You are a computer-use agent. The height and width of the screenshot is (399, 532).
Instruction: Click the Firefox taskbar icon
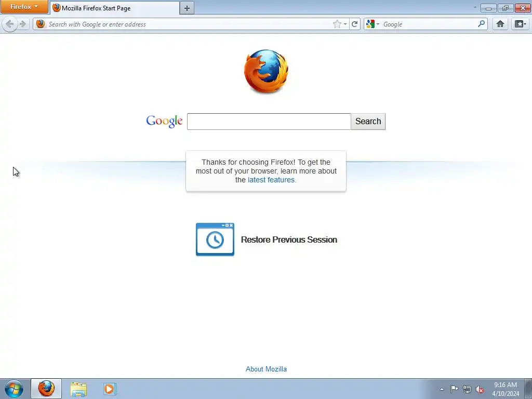tap(46, 389)
